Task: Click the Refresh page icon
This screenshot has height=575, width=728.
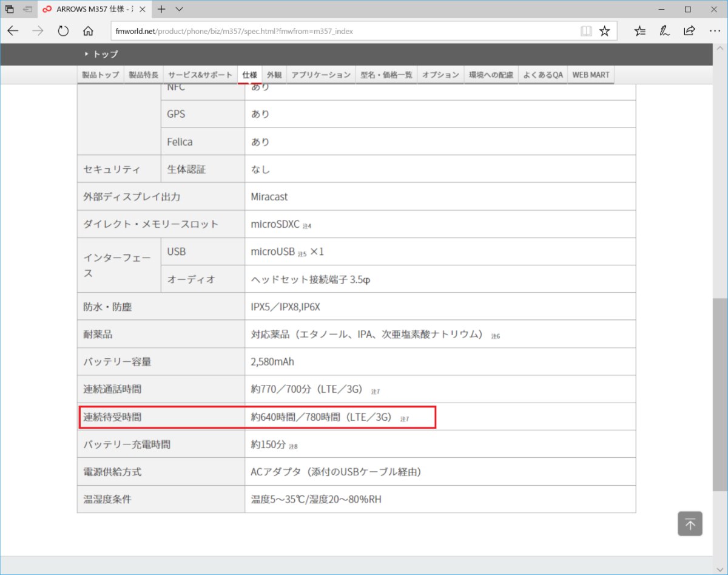Action: (63, 31)
